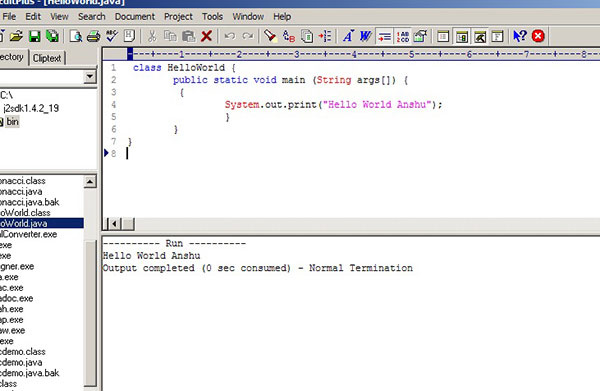
Task: Select the 'onacci.java.bak' file
Action: click(x=29, y=202)
